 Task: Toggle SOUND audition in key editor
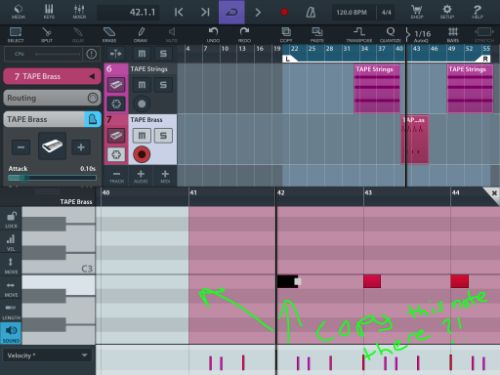pos(11,333)
